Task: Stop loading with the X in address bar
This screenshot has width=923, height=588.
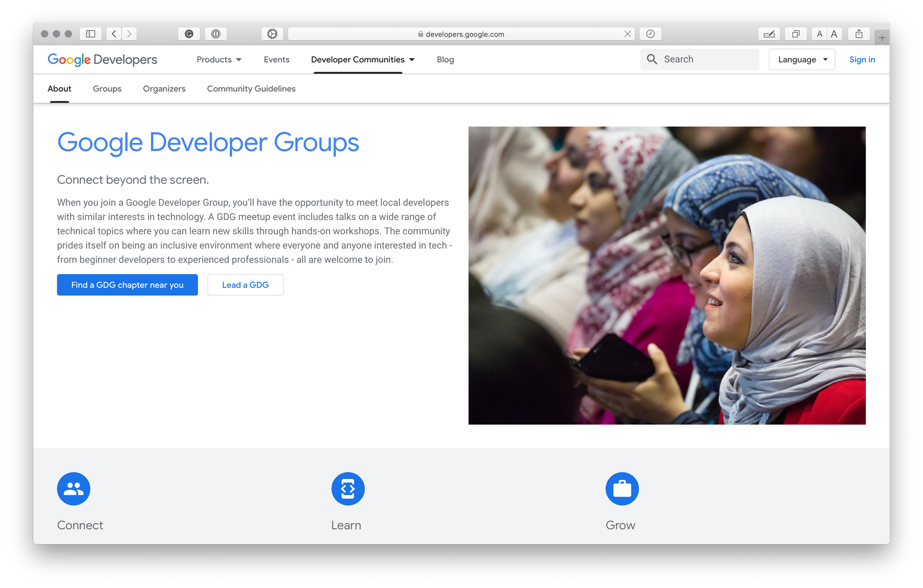Action: (627, 34)
